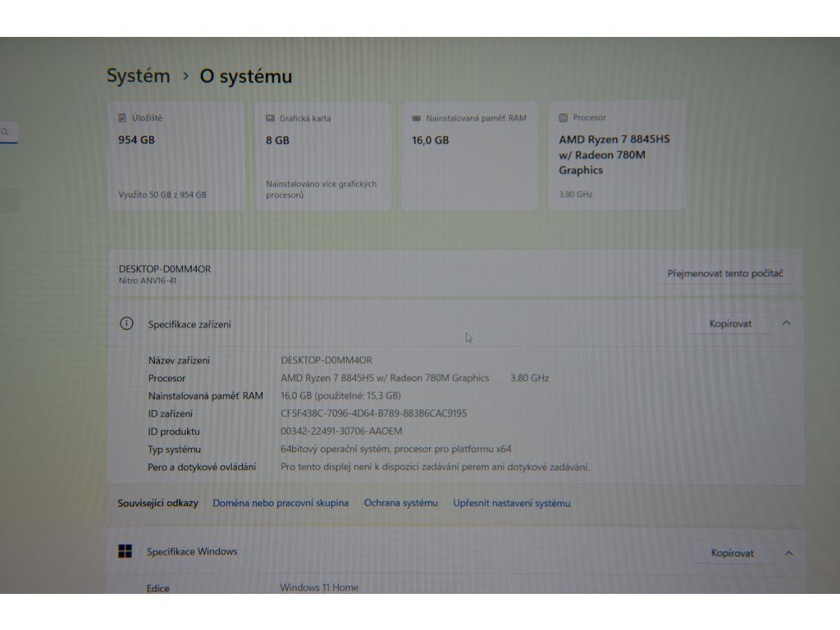Click the 64bitový operační systém value
Screen dimensions: 840x630
[396, 449]
